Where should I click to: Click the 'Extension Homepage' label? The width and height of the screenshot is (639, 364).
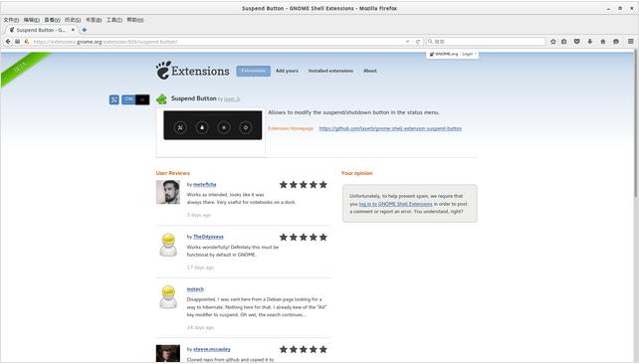tap(291, 128)
